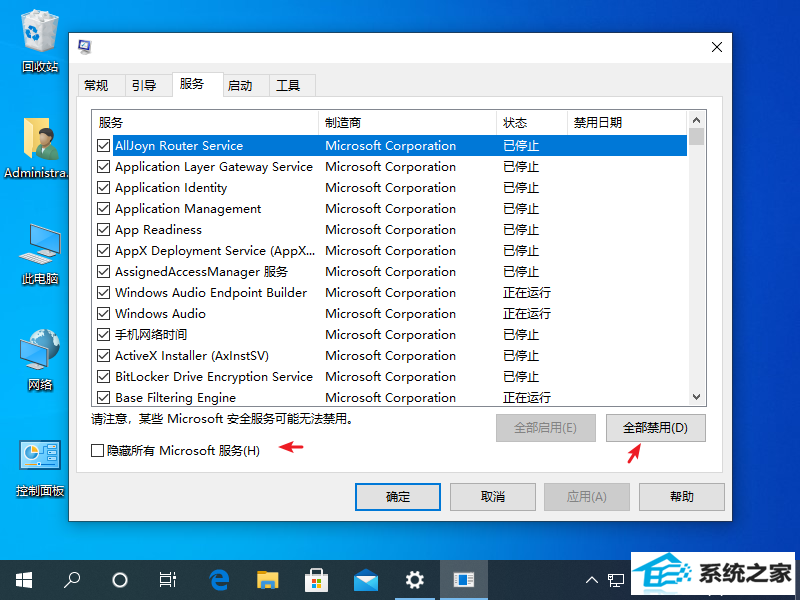Sort by 服务 column header
The height and width of the screenshot is (600, 800).
205,122
